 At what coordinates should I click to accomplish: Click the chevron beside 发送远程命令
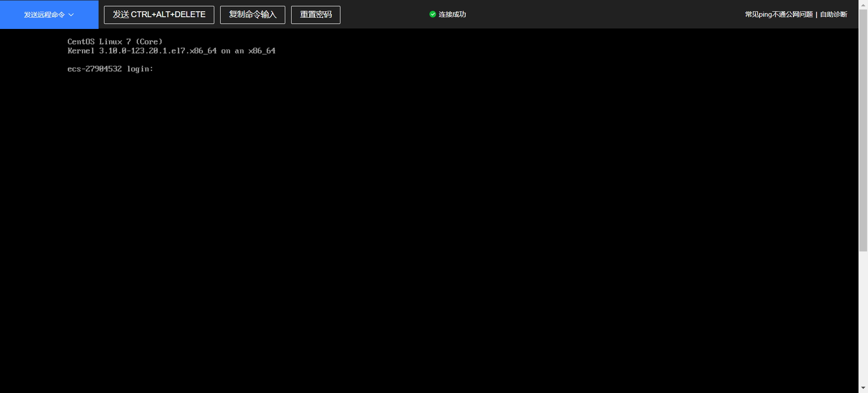click(71, 15)
